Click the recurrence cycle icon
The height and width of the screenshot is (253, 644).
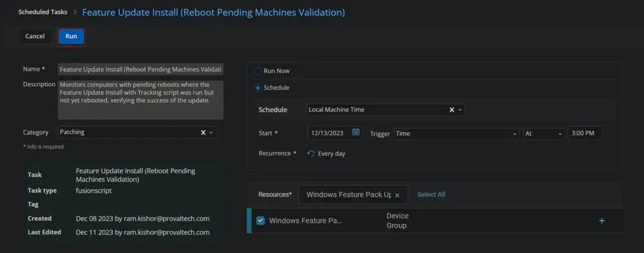click(x=311, y=154)
